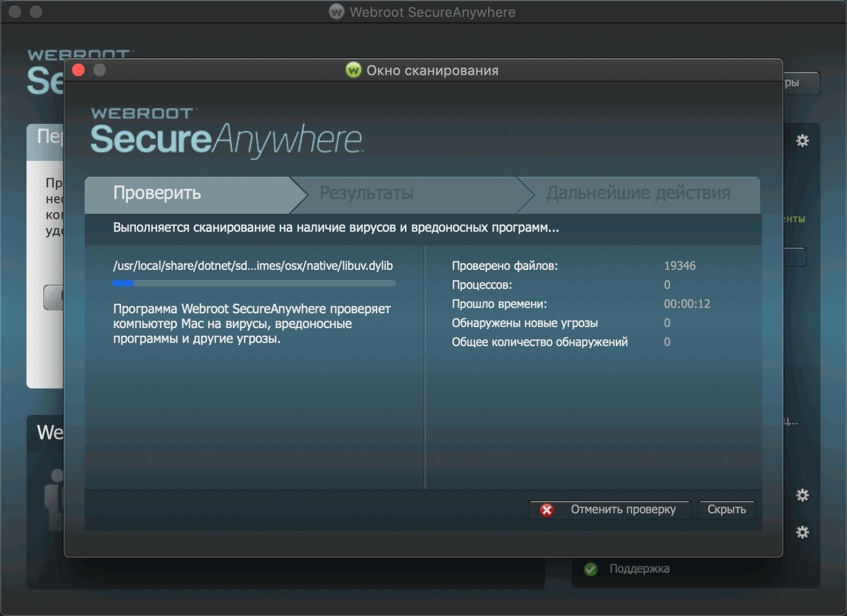Close the scan window with red button

(x=78, y=70)
